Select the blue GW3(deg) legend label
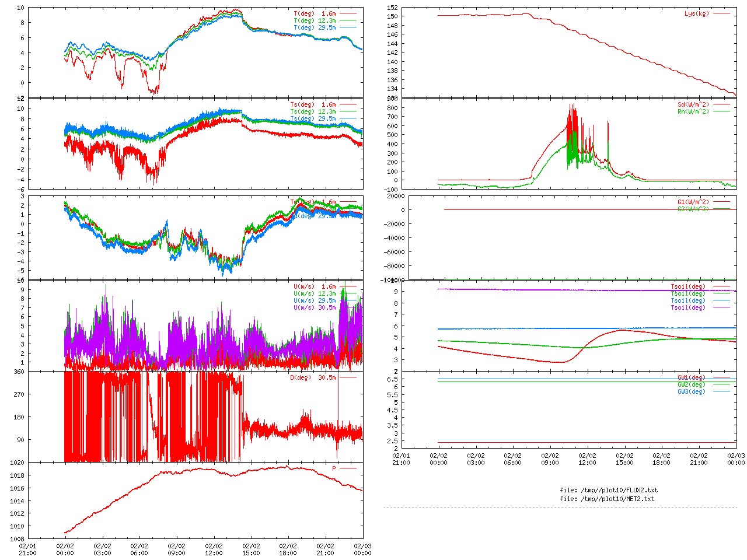The width and height of the screenshot is (747, 560). point(691,391)
